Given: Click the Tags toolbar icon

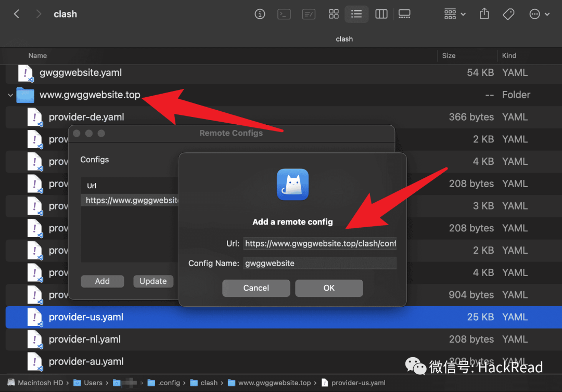Looking at the screenshot, I should click(x=508, y=14).
